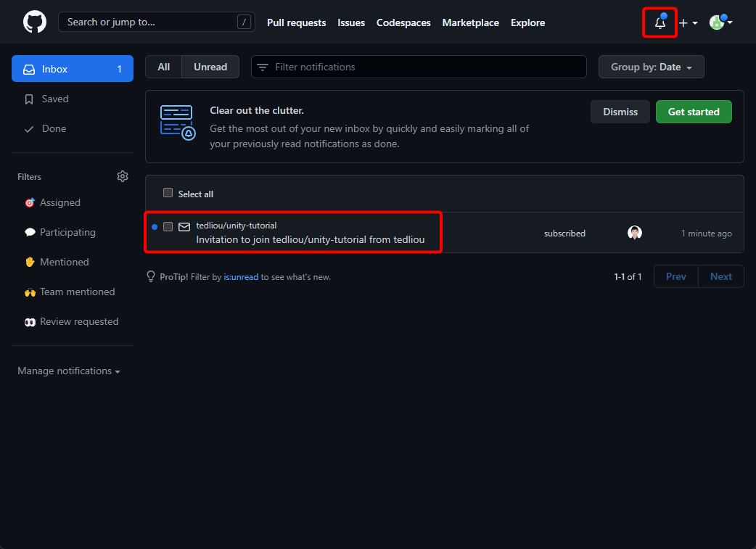Apply the Team mentioned filter

(73, 292)
